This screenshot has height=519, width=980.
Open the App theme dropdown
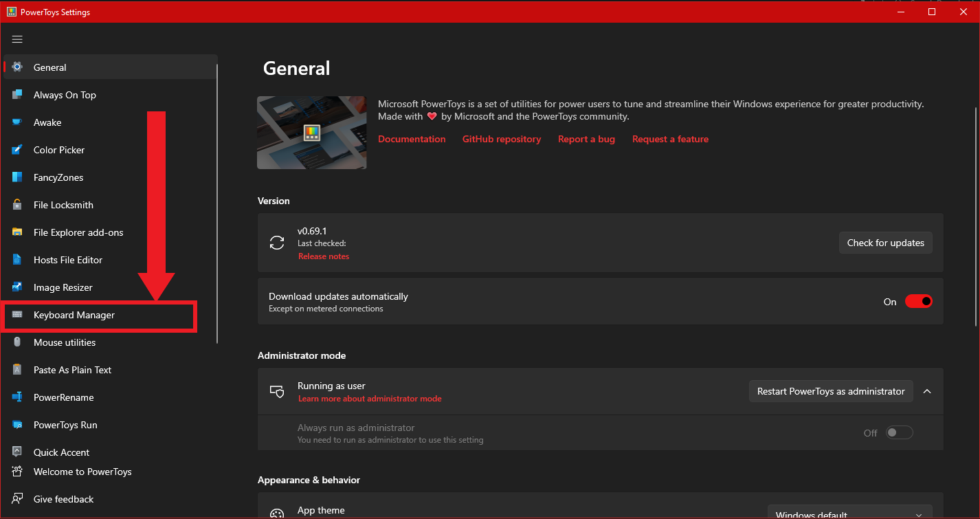coord(849,514)
